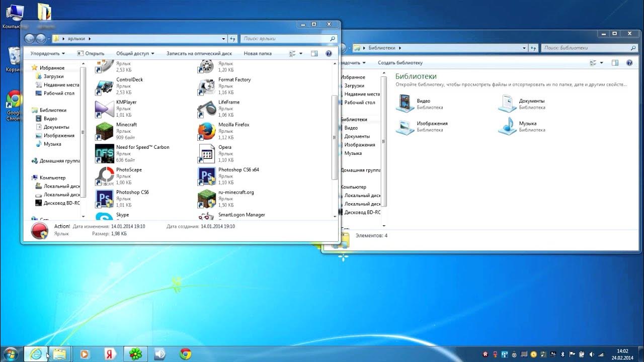The width and height of the screenshot is (644, 362).
Task: Select Загрузки in ярлыки navigation pane
Action: (x=50, y=76)
